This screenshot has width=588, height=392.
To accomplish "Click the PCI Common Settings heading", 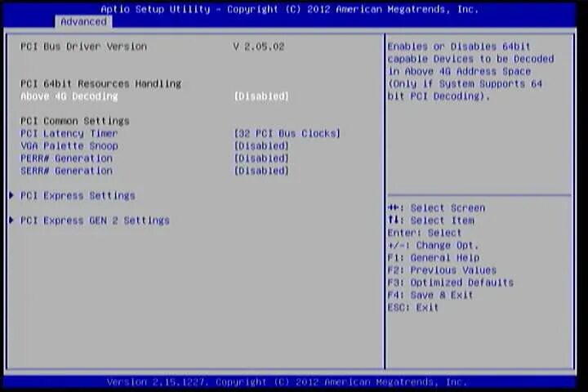I will 74,121.
